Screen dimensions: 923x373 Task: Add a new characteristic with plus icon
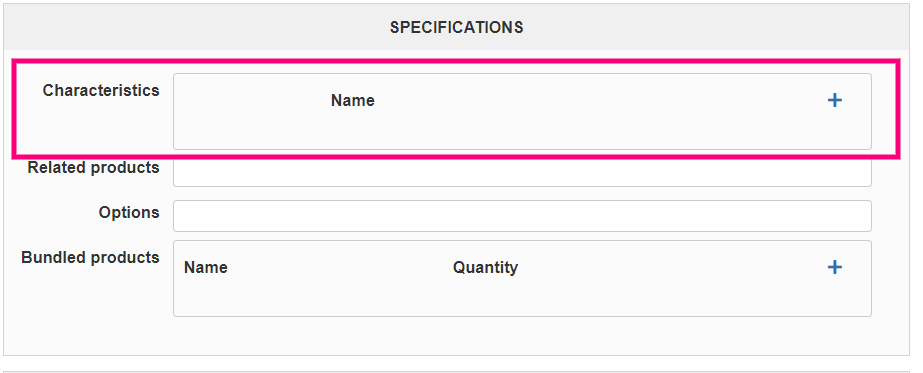[x=834, y=101]
